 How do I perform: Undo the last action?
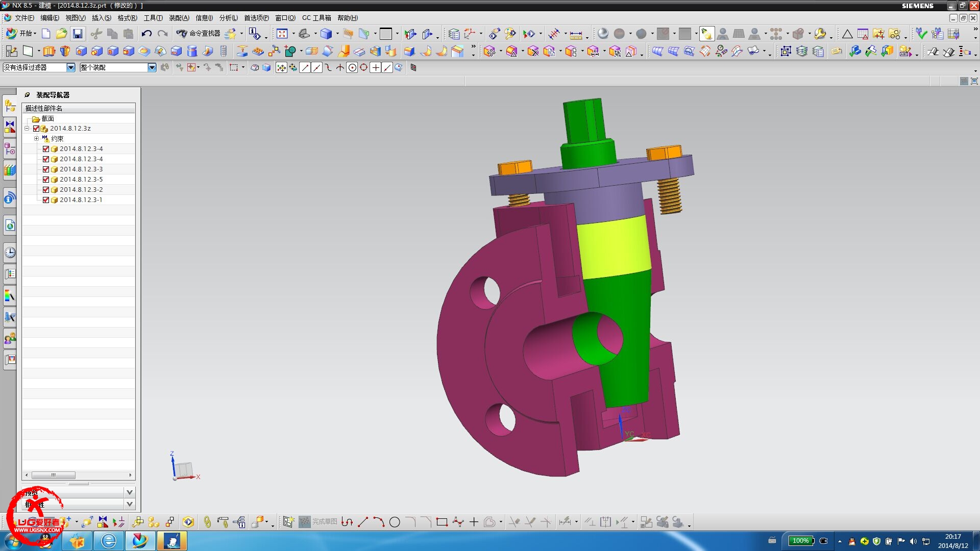(x=146, y=34)
